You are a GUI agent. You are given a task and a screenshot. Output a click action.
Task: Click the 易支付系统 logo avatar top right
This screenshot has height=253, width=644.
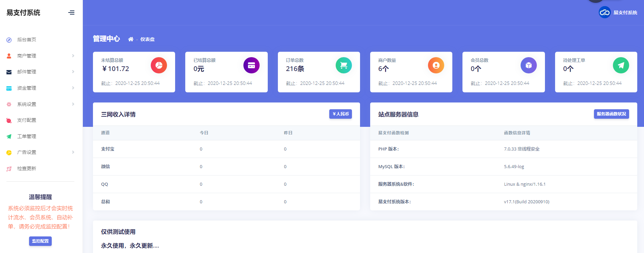coord(604,13)
